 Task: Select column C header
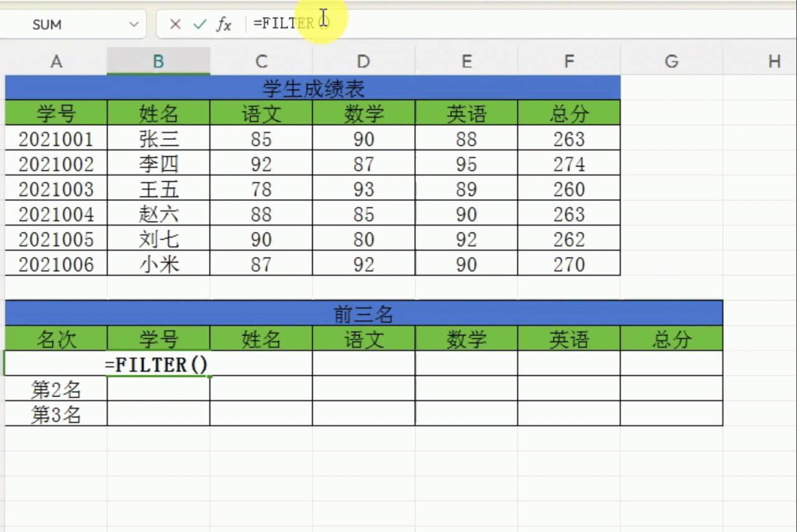tap(261, 61)
